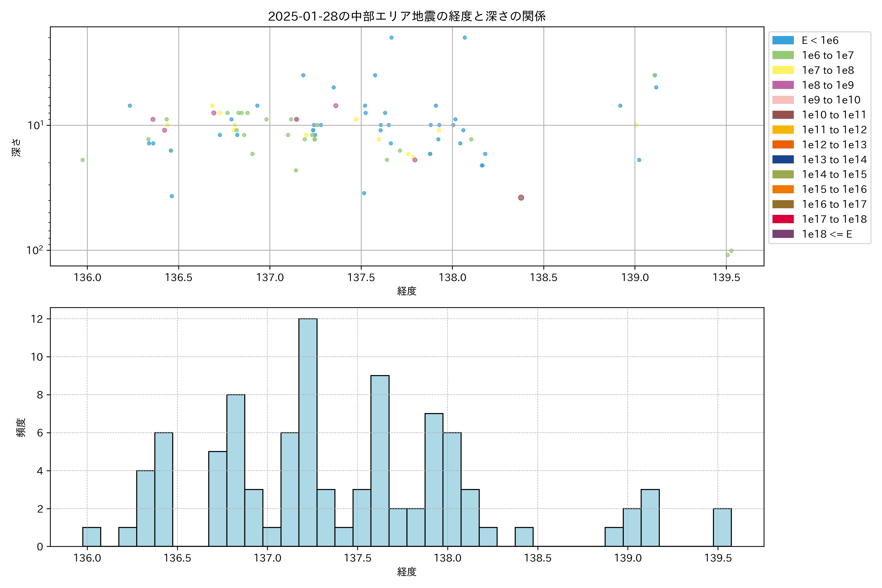Click the purple 1e18 <= E legend swatch
This screenshot has width=882, height=588.
point(783,234)
